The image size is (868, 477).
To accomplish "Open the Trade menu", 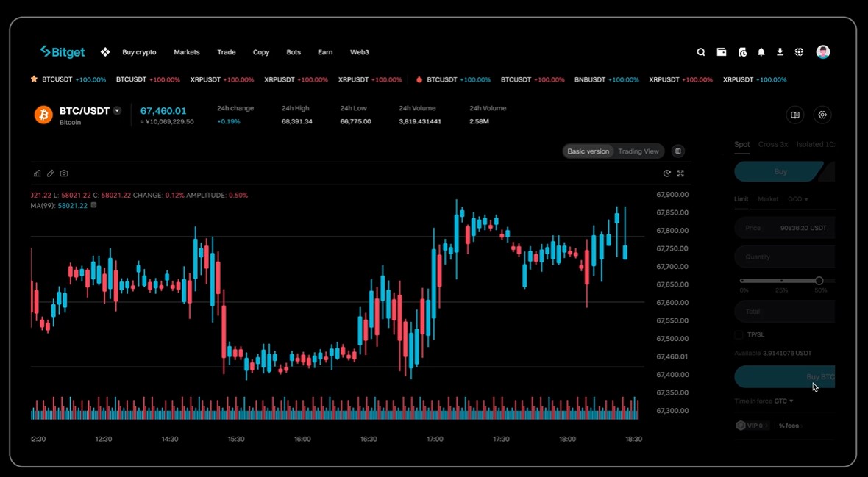I will [227, 52].
